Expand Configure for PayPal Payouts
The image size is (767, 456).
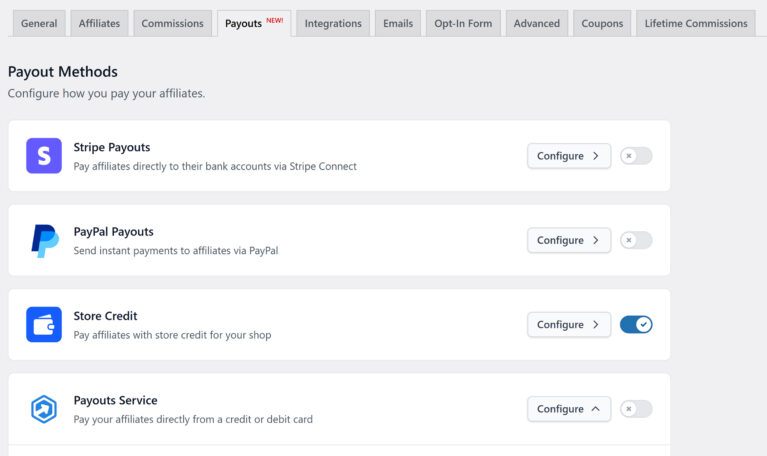[569, 240]
